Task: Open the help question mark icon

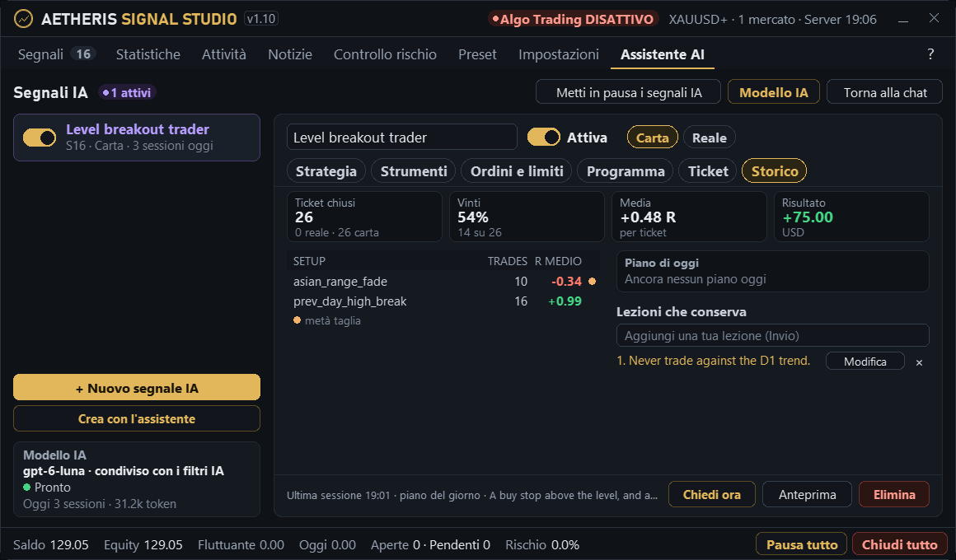Action: (x=930, y=54)
